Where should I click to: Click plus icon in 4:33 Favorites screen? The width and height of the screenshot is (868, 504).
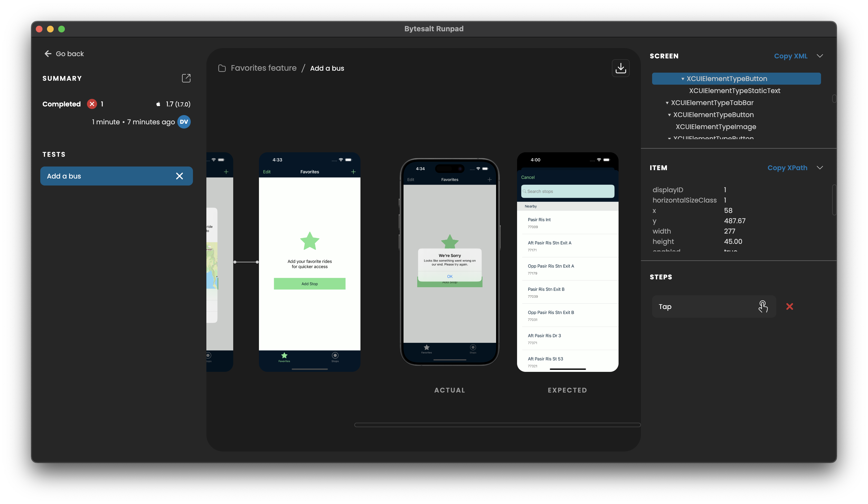pos(353,172)
